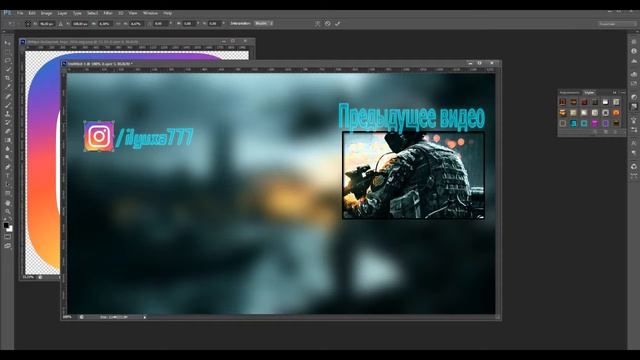This screenshot has height=360, width=640.
Task: Select the Clone Stamp tool
Action: (7, 113)
